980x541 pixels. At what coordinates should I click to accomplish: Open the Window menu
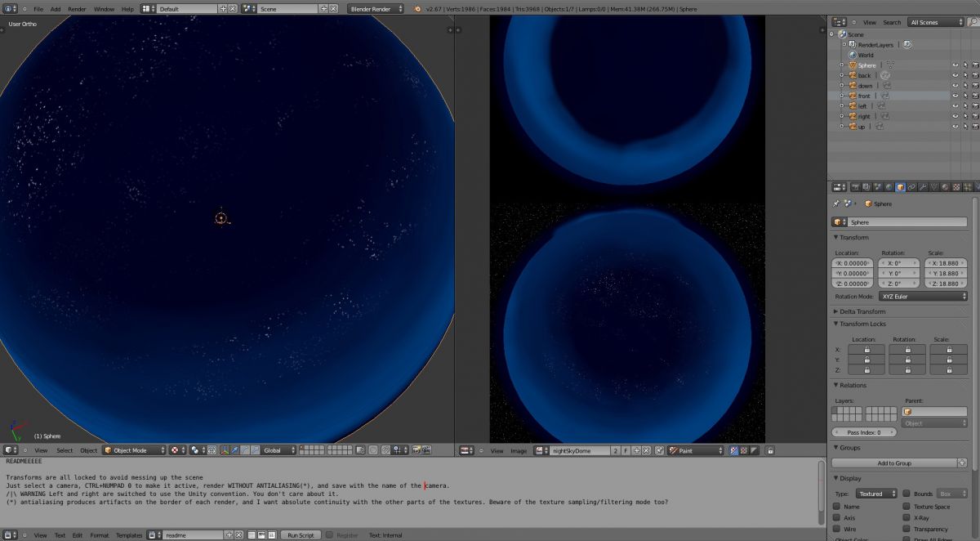click(104, 8)
